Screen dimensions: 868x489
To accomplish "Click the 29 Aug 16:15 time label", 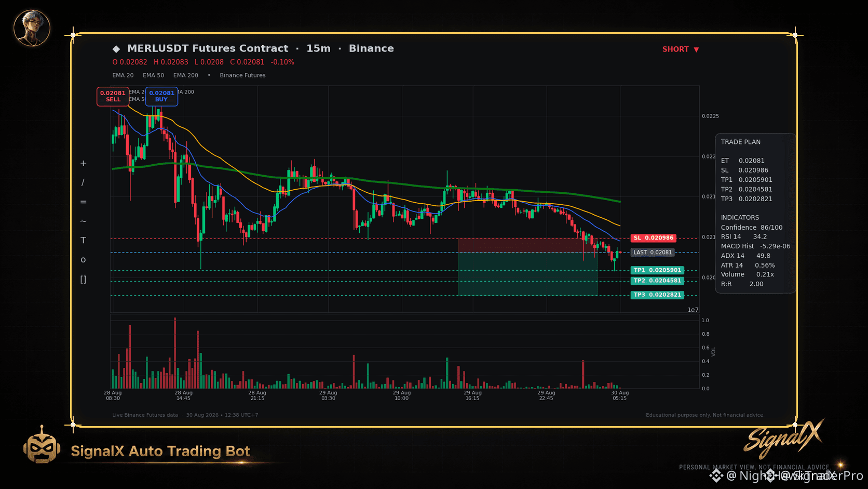I will [x=472, y=395].
